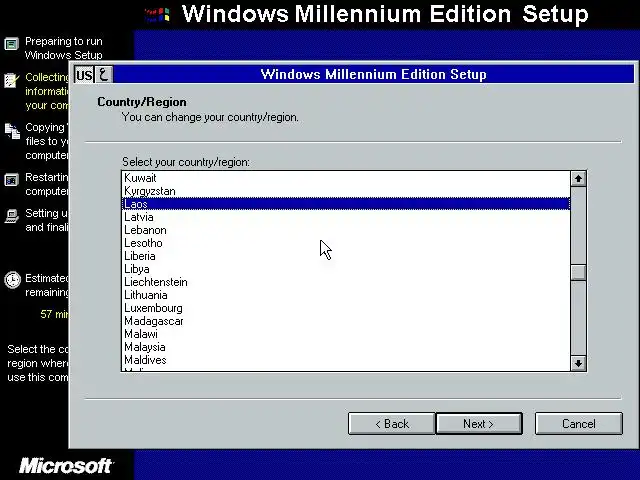Screen dimensions: 640x480
Task: Select Lithuania from the list
Action: click(346, 296)
